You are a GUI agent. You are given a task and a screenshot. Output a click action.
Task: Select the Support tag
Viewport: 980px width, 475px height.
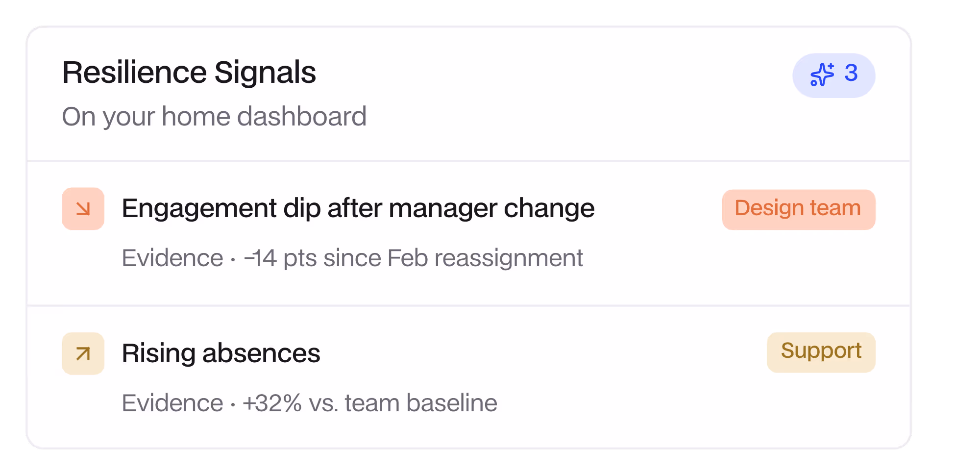[x=821, y=352]
